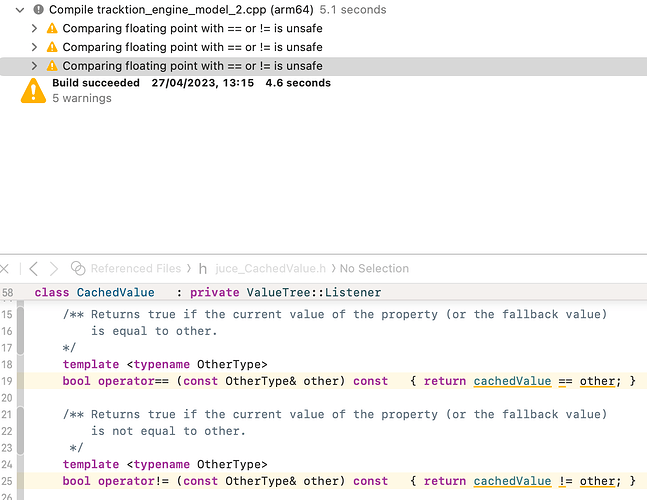Collapse the Compile tracktion_engine_model_2.cpp group
647x500 pixels.
(20, 10)
